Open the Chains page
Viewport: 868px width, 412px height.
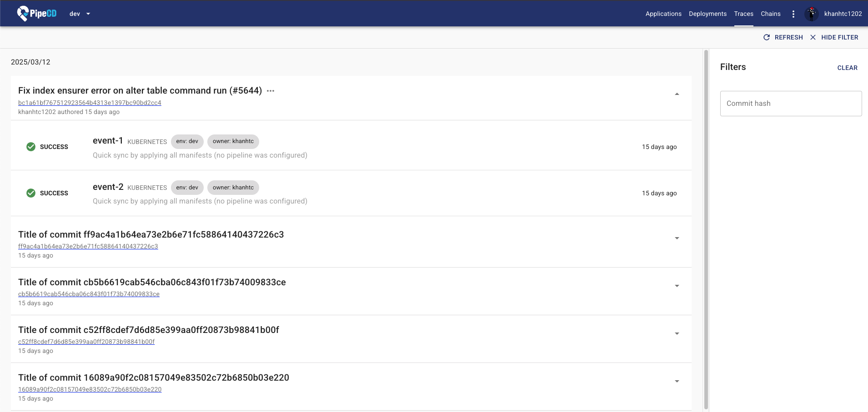click(770, 14)
